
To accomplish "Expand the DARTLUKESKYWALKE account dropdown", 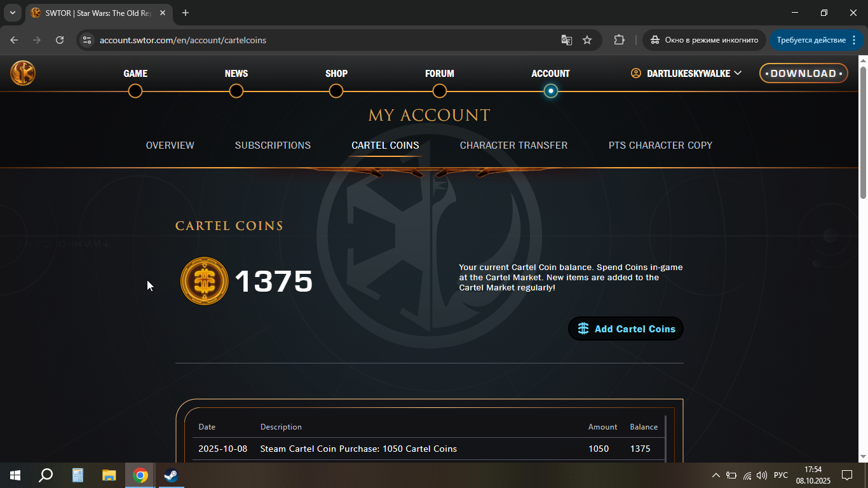I will [x=738, y=73].
